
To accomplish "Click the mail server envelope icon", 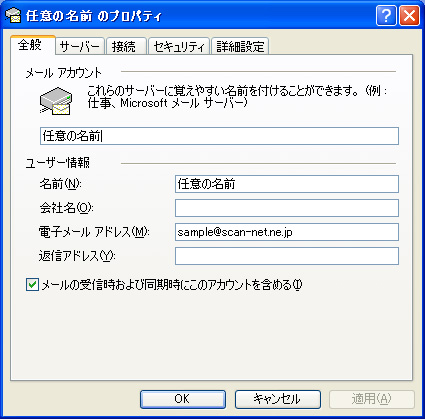I will pyautogui.click(x=56, y=101).
